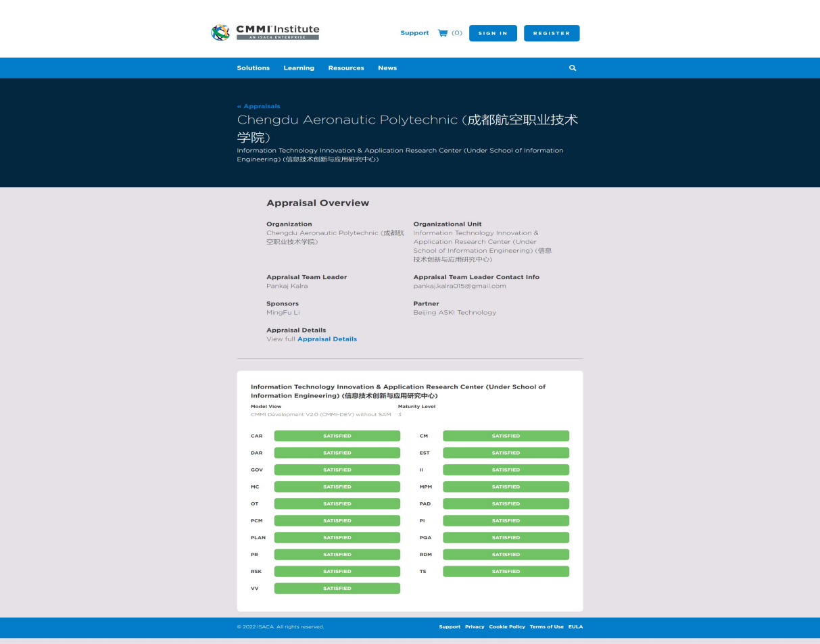Click the PI satisfied status bar

click(x=506, y=520)
